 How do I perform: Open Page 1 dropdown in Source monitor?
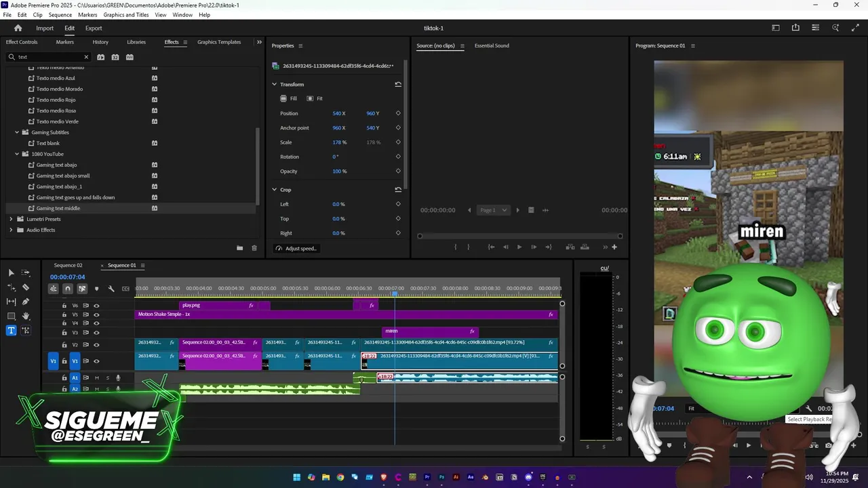[492, 210]
